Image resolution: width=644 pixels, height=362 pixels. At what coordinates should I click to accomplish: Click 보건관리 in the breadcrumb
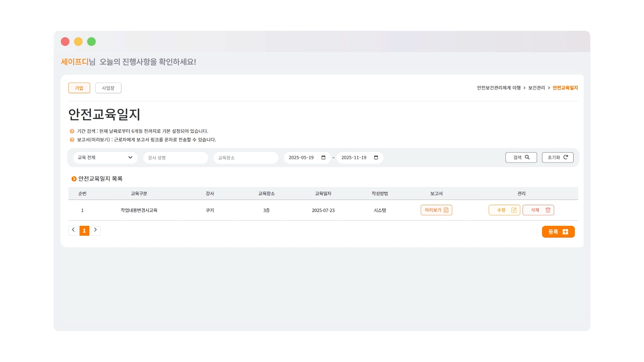536,88
